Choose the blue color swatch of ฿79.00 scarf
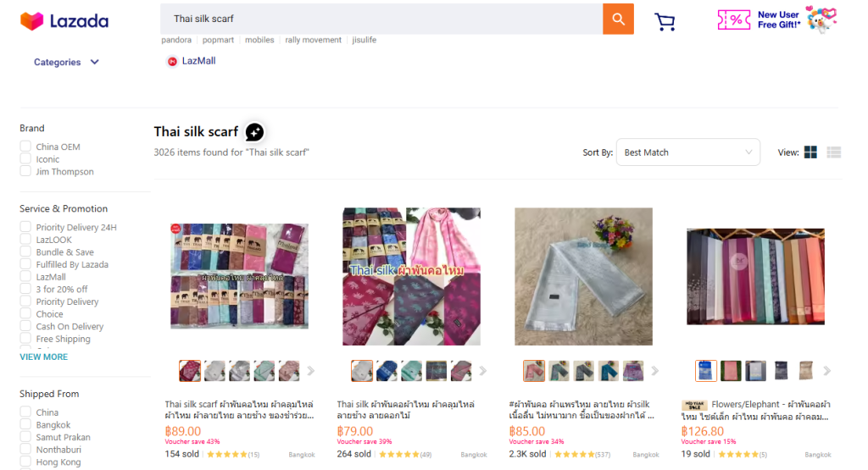The image size is (868, 470). coord(387,371)
